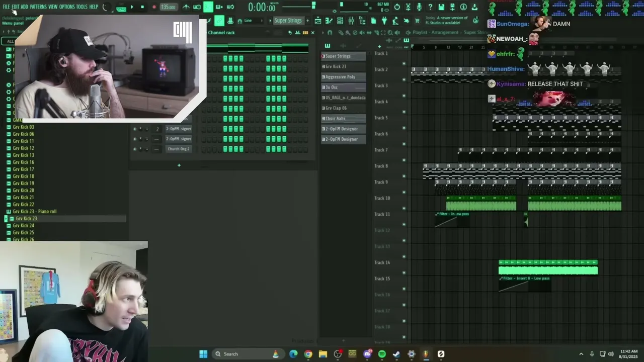Open the project info icon

[463, 7]
